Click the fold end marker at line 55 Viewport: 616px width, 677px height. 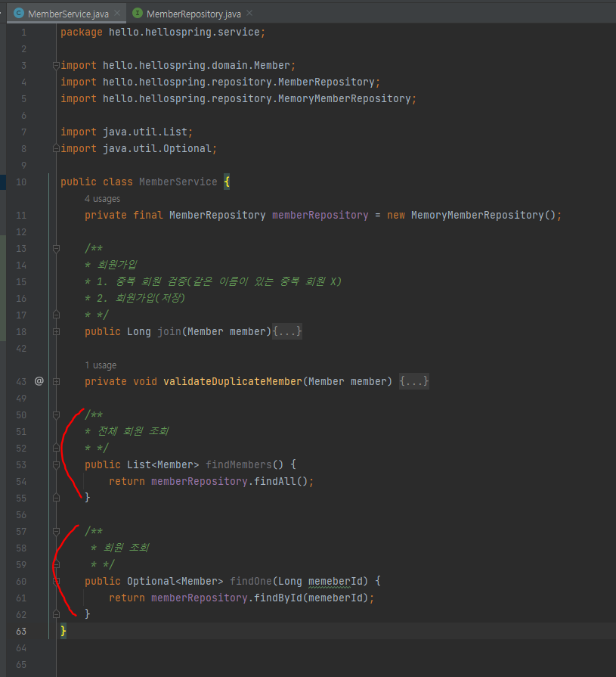pos(56,498)
